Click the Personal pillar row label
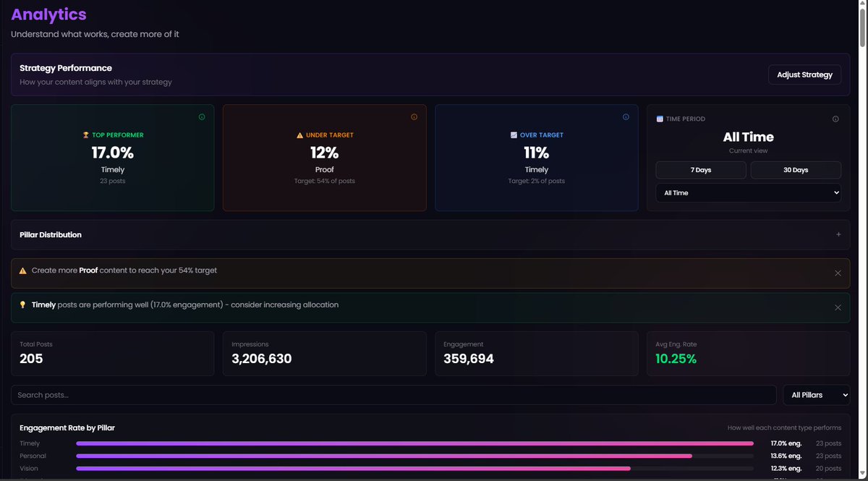Screen dimensions: 868x481 pyautogui.click(x=33, y=456)
